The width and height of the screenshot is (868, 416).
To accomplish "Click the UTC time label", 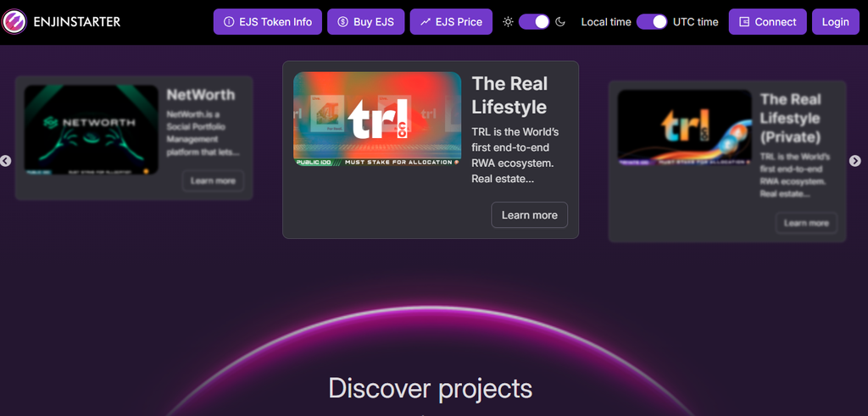I will coord(695,22).
